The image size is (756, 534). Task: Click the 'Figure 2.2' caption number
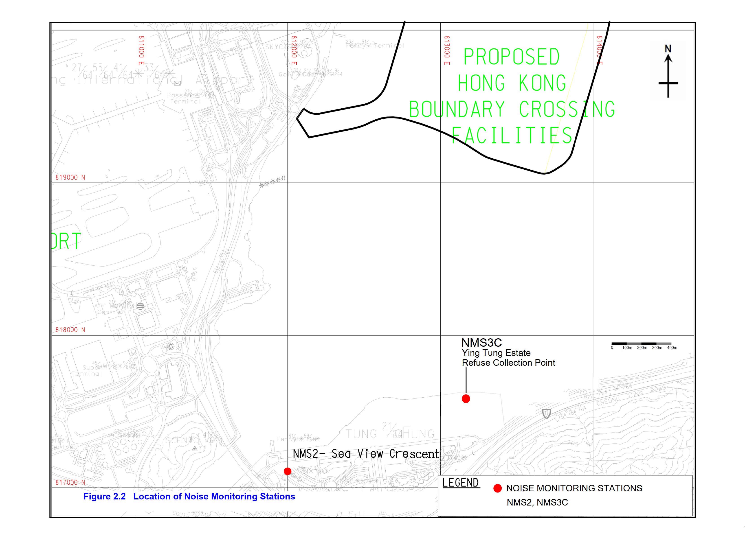[x=104, y=496]
